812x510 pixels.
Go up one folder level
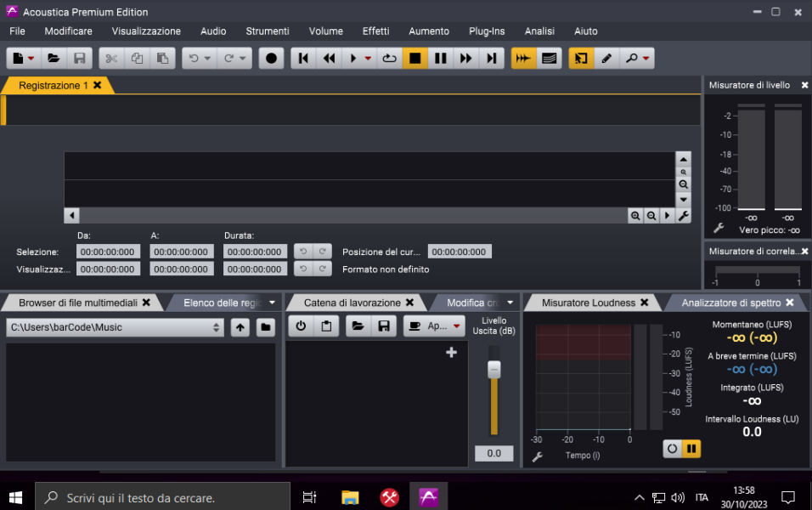pos(240,327)
